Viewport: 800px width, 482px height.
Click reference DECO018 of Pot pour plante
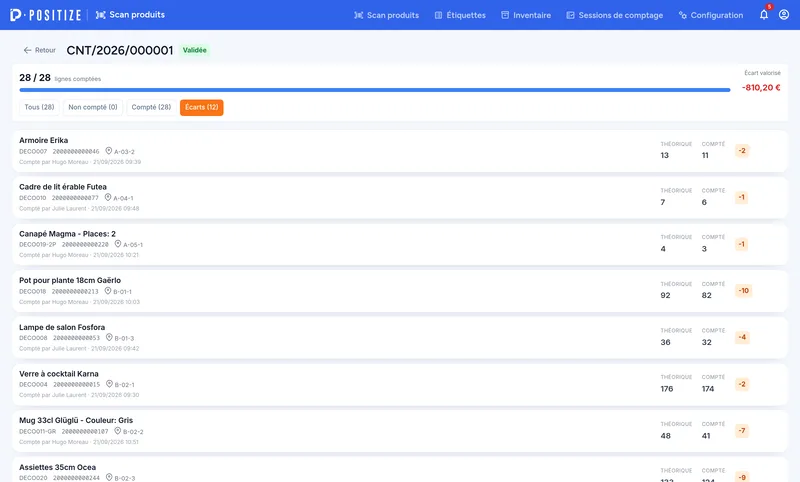33,292
